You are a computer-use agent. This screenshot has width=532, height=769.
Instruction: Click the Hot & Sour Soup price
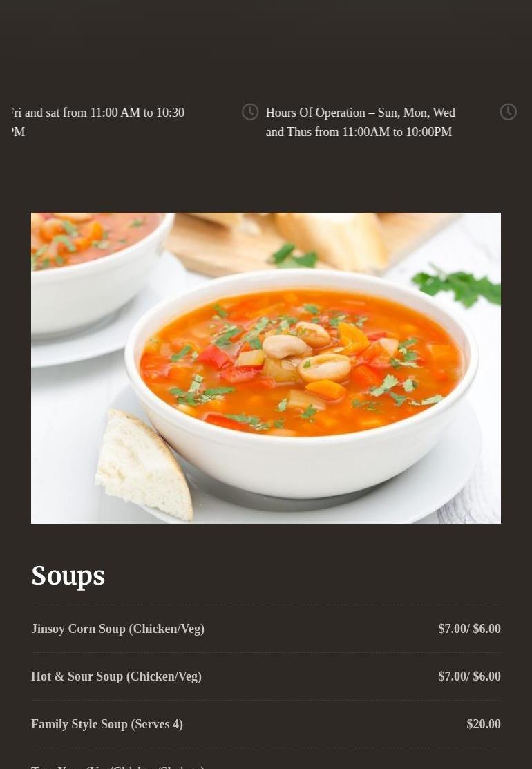(469, 676)
